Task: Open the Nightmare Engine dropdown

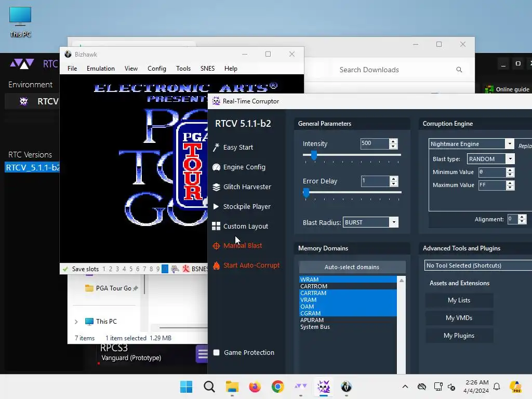Action: pyautogui.click(x=510, y=144)
